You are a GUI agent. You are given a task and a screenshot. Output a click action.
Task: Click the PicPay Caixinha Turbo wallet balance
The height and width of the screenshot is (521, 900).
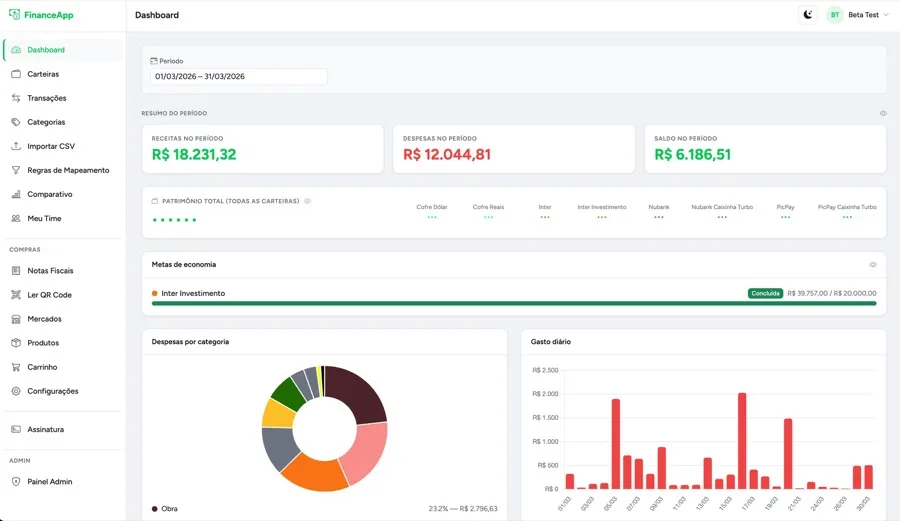coord(847,217)
